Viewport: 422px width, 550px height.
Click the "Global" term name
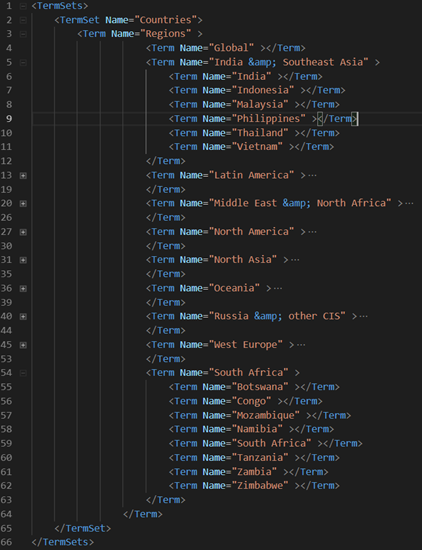(x=231, y=48)
